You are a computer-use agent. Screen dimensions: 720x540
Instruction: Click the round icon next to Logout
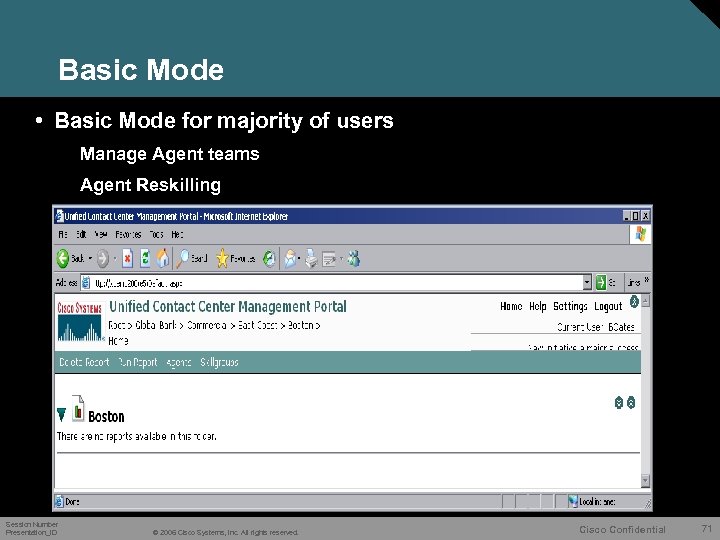(634, 302)
